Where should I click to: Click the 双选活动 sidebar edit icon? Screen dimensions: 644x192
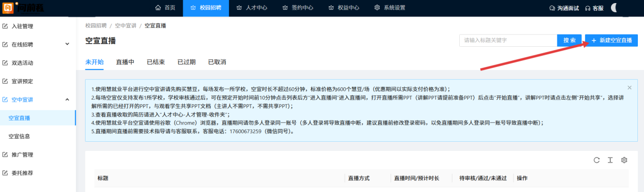pos(5,63)
